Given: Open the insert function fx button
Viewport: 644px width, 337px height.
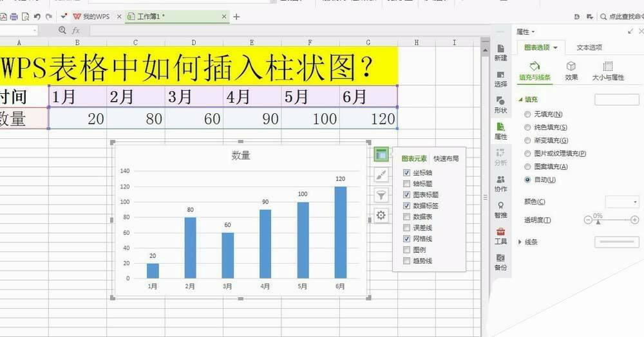Looking at the screenshot, I should [75, 30].
